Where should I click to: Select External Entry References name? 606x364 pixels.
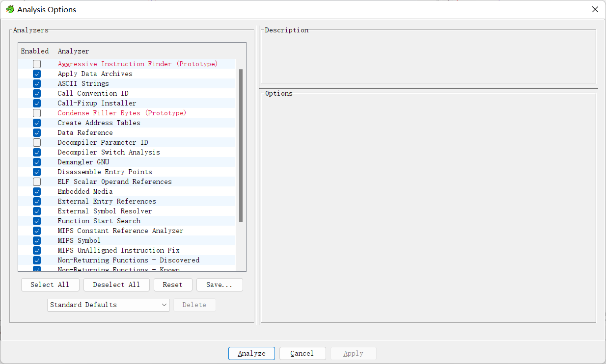click(x=107, y=201)
